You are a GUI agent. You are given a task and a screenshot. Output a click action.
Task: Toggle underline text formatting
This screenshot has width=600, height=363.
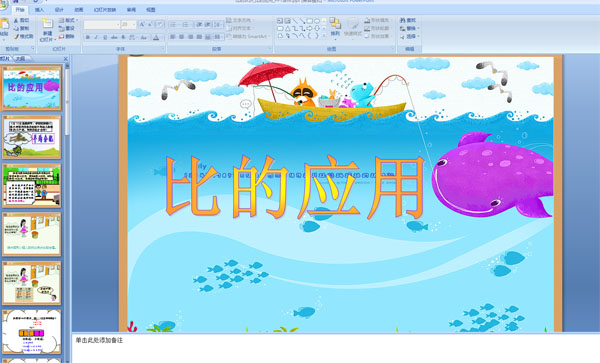pyautogui.click(x=105, y=37)
